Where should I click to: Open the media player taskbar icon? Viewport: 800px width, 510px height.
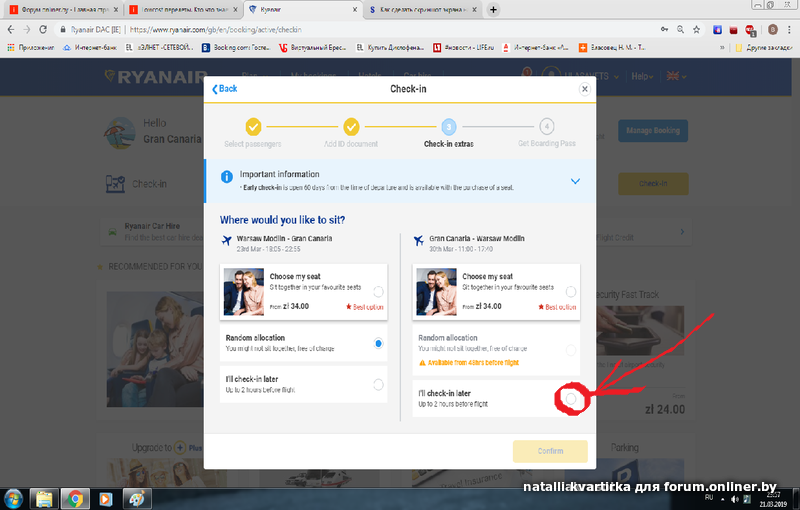(106, 499)
